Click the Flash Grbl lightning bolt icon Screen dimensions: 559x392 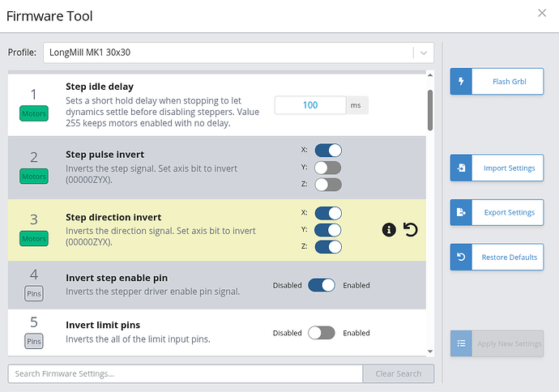coord(461,81)
